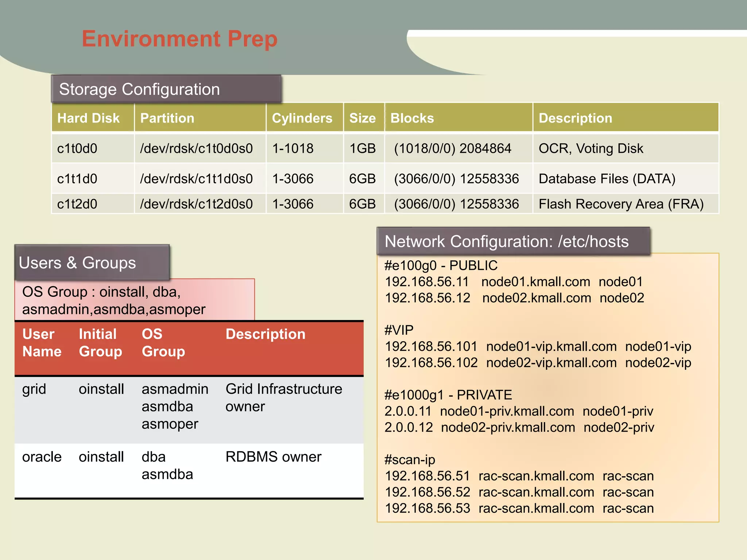747x560 pixels.
Task: Select the Storage Configuration heading box
Action: click(x=166, y=89)
